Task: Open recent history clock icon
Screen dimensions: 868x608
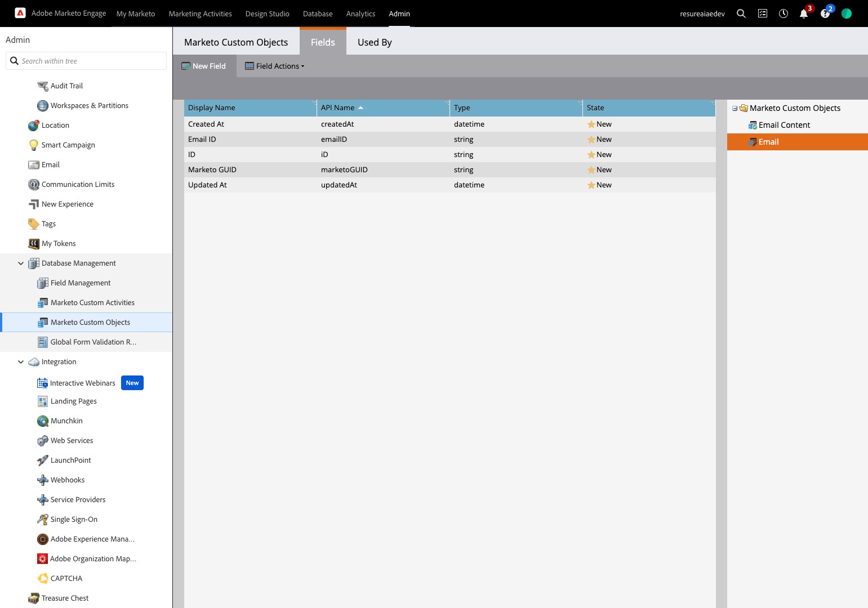Action: (784, 14)
